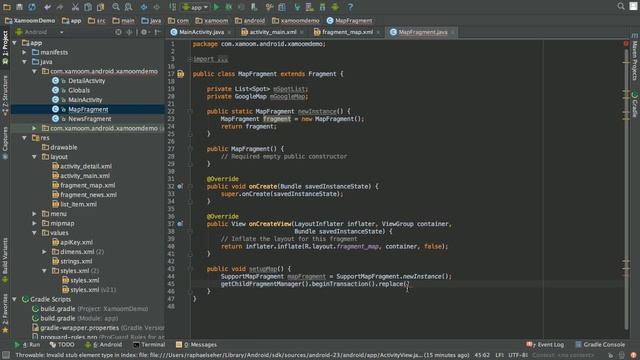This screenshot has height=360, width=640.
Task: Click the Open folder toolbar icon
Action: click(7, 7)
